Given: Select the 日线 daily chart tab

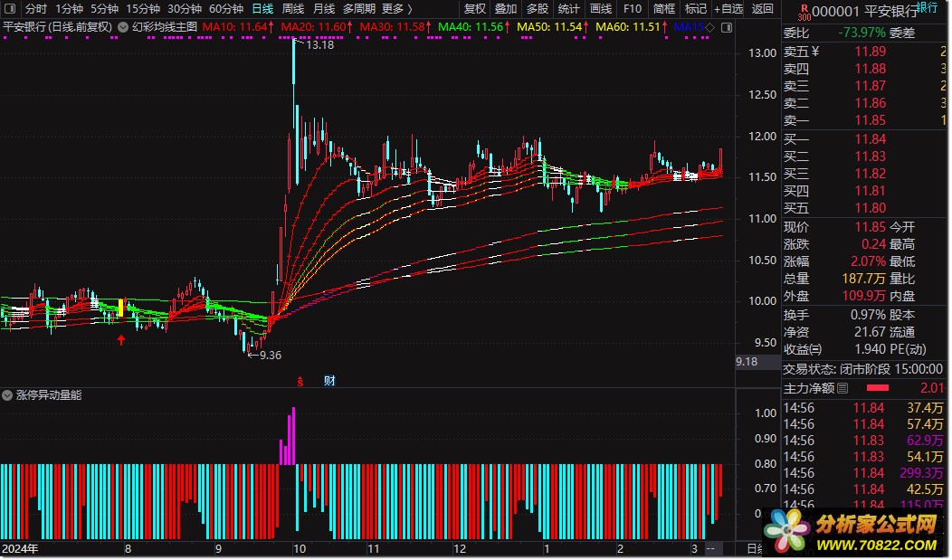Looking at the screenshot, I should [x=262, y=8].
